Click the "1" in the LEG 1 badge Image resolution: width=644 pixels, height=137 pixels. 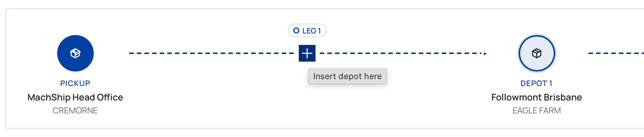tap(319, 31)
